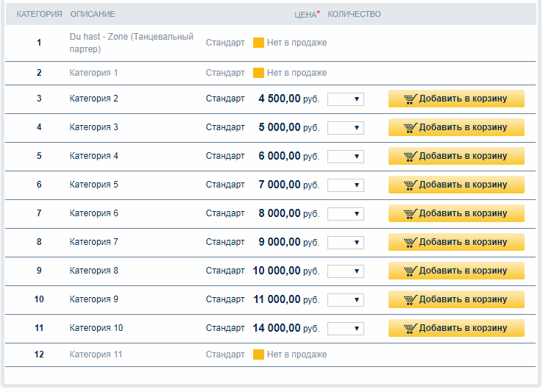
Task: Click the cart icon in the Категория 6 row
Action: tap(411, 214)
